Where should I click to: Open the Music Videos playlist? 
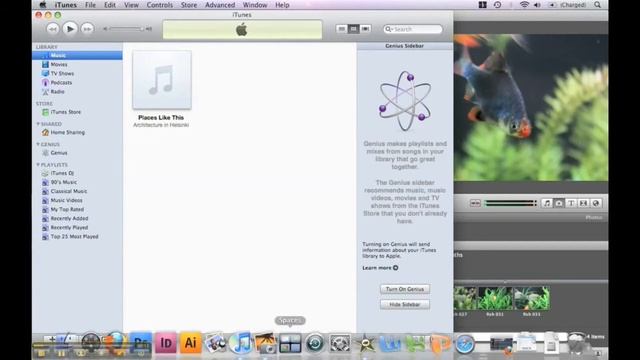pyautogui.click(x=67, y=200)
